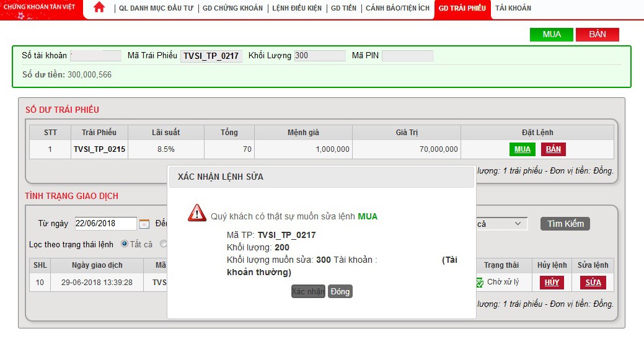Click the 8.5% interest rate cell
The height and width of the screenshot is (339, 644).
[x=166, y=149]
